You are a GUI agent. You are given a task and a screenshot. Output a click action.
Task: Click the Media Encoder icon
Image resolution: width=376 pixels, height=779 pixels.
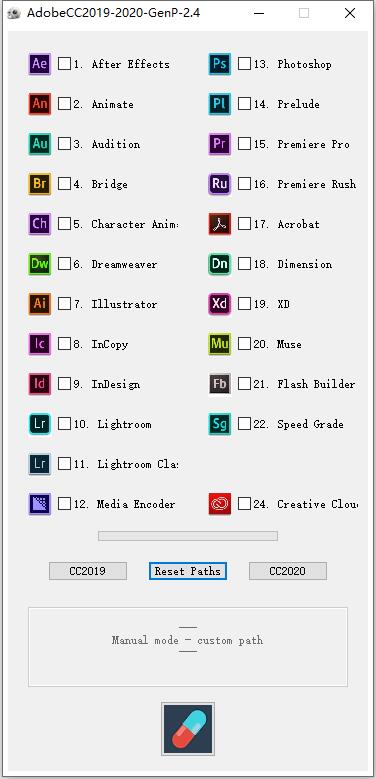[x=40, y=504]
